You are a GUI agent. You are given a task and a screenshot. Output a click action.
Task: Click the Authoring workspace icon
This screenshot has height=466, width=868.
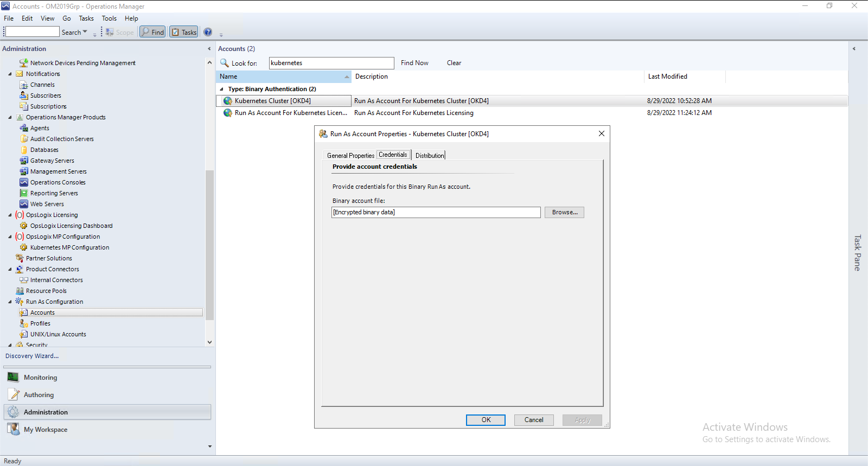coord(13,394)
